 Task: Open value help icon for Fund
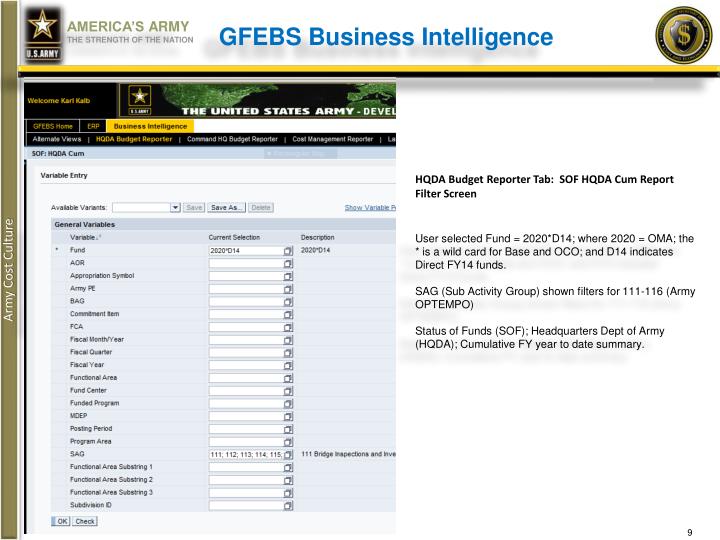pyautogui.click(x=288, y=251)
